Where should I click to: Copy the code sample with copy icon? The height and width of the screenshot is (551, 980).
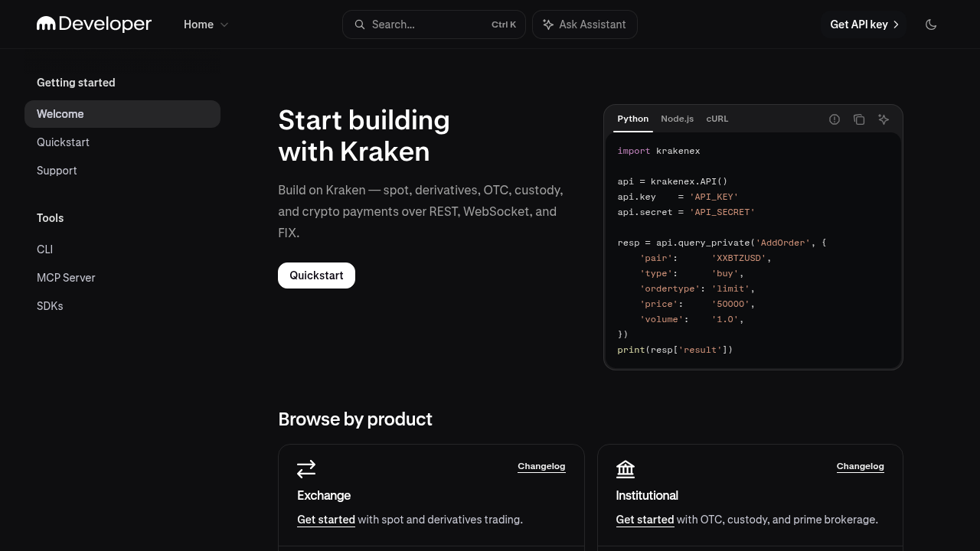pos(859,119)
